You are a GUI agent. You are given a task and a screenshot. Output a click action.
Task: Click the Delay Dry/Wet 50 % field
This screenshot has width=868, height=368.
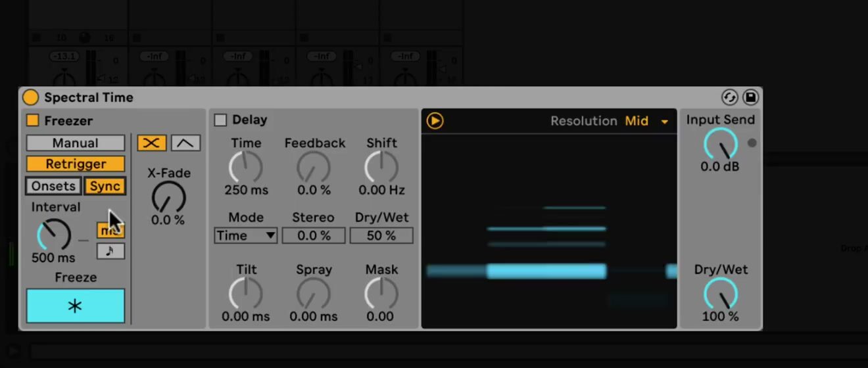pos(381,235)
